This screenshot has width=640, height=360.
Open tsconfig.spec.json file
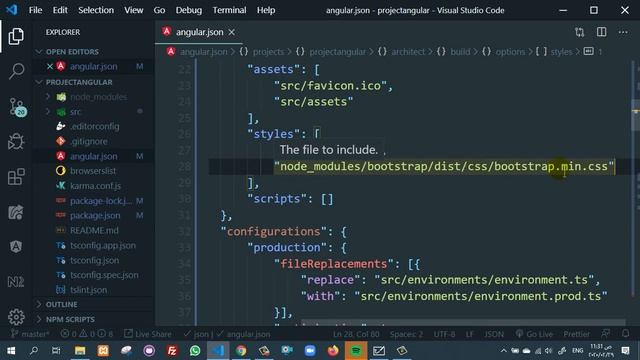(x=104, y=275)
